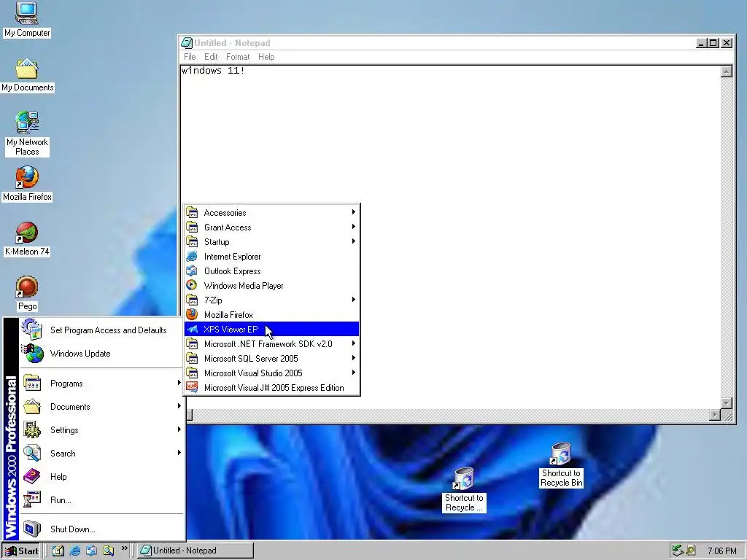Close the Notepad window
Screen dimensions: 747x560
tap(727, 43)
